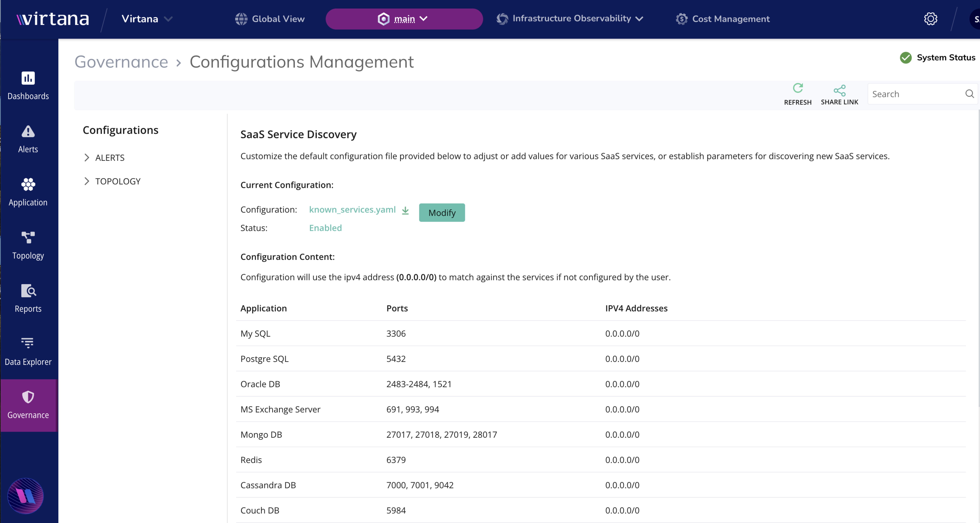Screen dimensions: 980x523
Task: Click ports 27017, 27018, 27019, 28017
Action: [441, 435]
